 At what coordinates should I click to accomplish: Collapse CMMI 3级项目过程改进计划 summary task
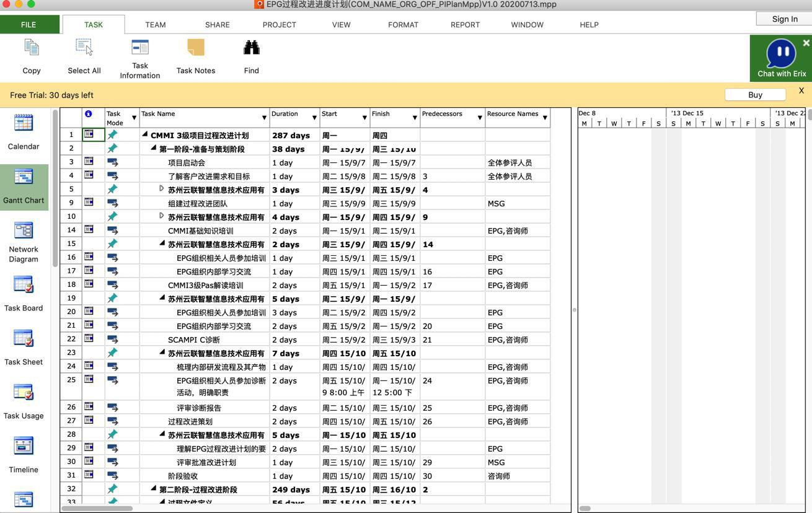pos(145,134)
